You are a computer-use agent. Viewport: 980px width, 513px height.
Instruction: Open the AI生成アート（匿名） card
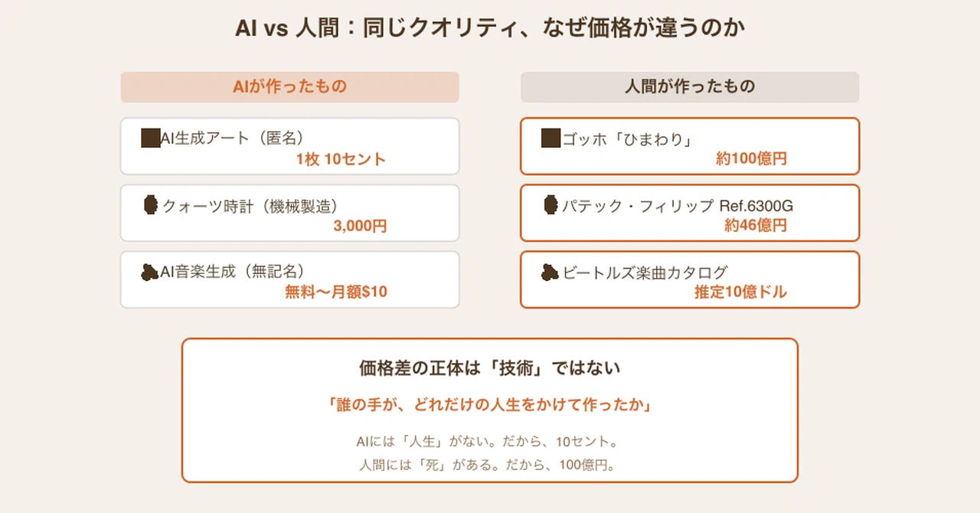[x=290, y=146]
